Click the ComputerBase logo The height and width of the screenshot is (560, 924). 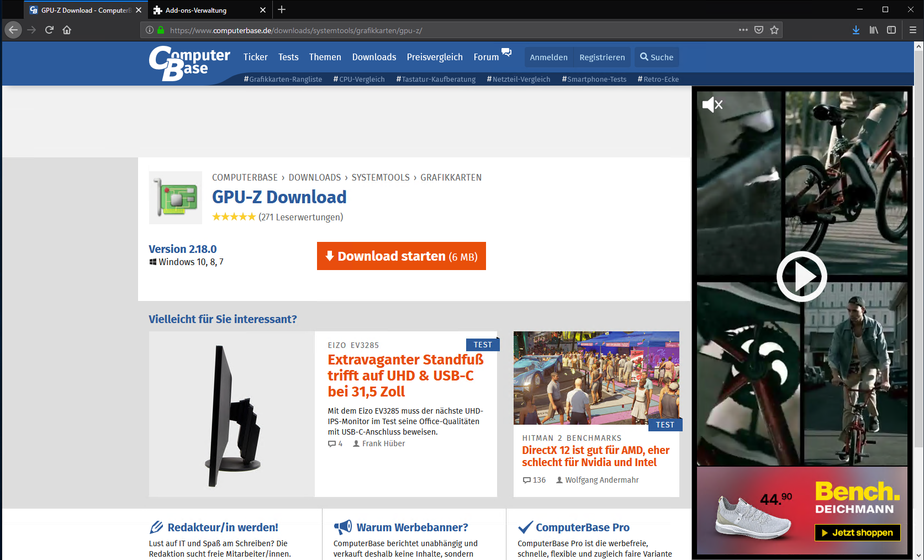[x=189, y=64]
